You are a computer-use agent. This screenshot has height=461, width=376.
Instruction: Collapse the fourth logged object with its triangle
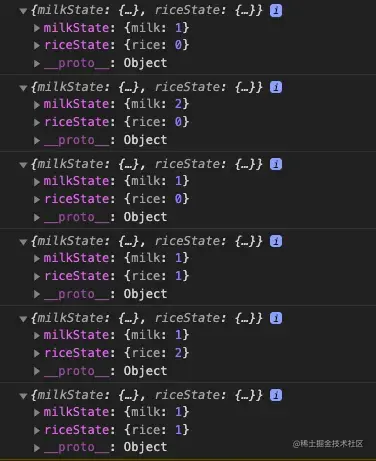pos(23,242)
